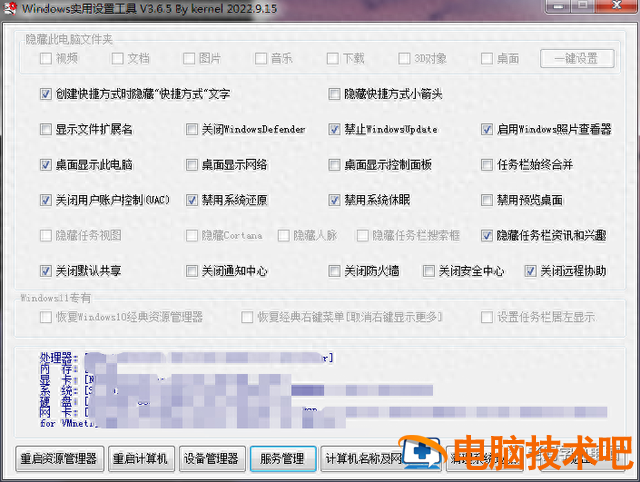Toggle the 3D对象 folder checkbox

tap(404, 59)
